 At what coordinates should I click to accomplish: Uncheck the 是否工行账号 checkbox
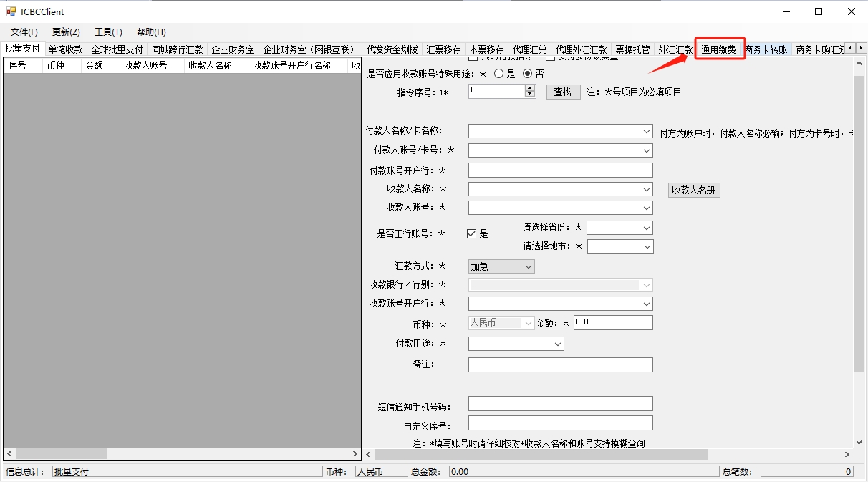(x=472, y=233)
